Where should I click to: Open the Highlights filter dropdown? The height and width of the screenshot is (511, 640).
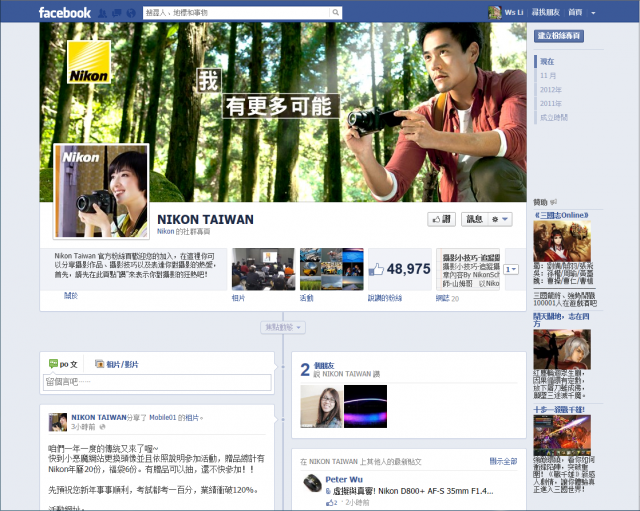[x=283, y=327]
